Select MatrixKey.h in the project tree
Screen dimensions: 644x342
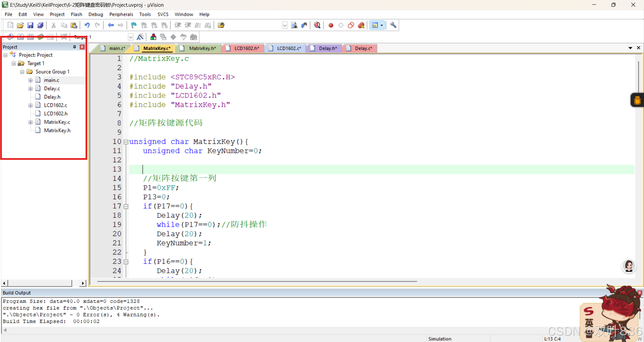57,130
